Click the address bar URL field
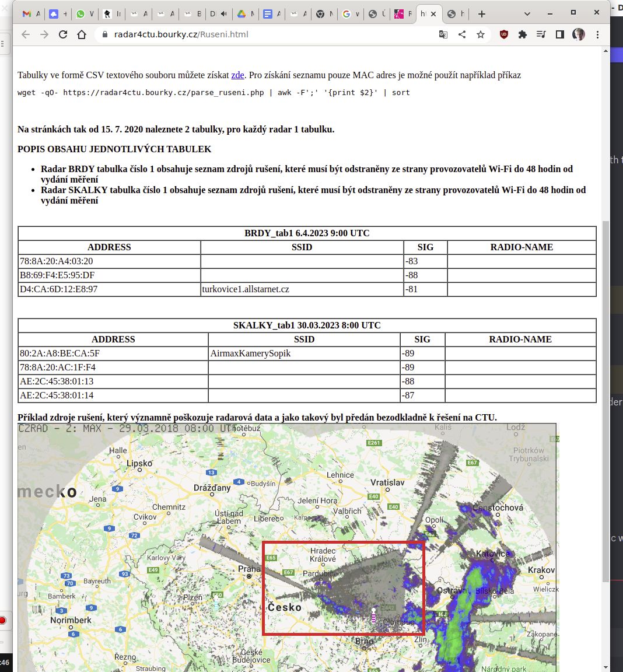The width and height of the screenshot is (623, 672). [x=262, y=34]
